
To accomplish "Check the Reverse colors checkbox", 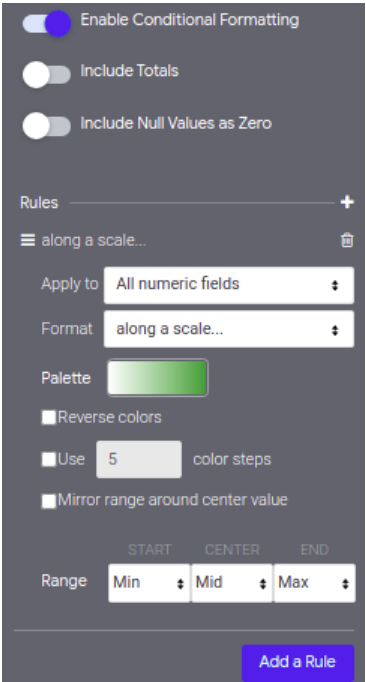I will [49, 418].
